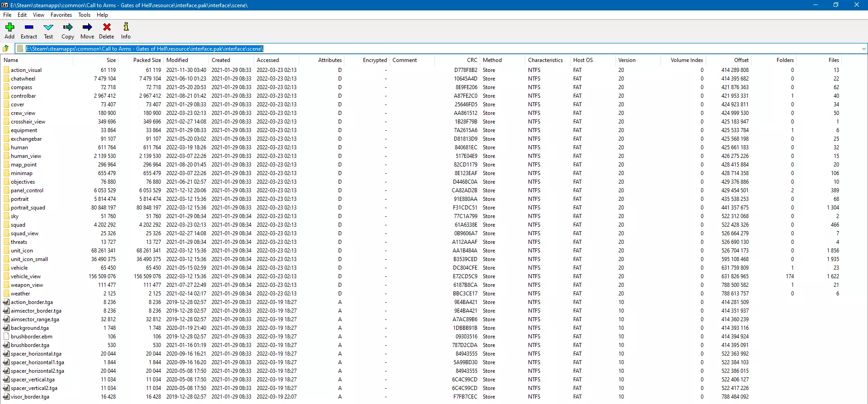Select the vehicle_view folder icon

6,276
